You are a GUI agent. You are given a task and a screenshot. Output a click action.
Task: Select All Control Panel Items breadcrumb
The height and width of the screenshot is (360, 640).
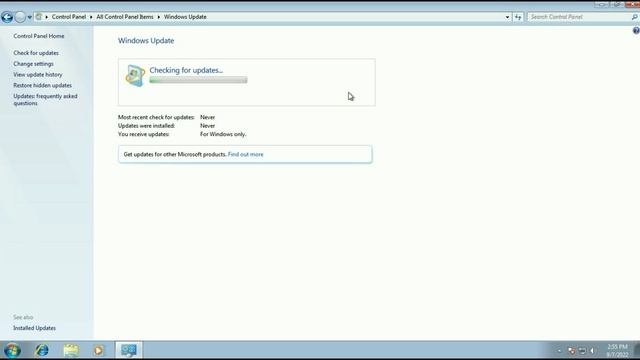click(x=125, y=17)
